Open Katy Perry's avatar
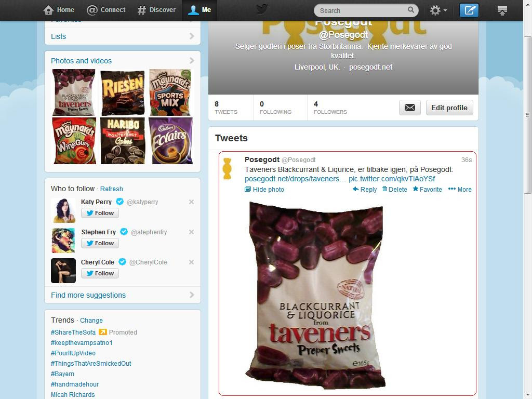532x399 pixels. point(63,210)
